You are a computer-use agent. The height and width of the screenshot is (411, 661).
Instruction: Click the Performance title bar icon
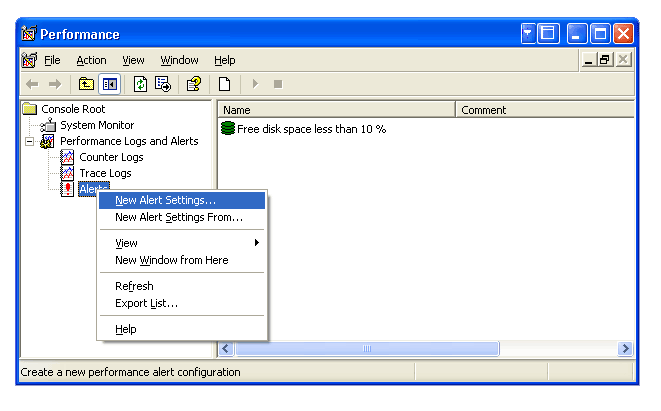coord(29,34)
